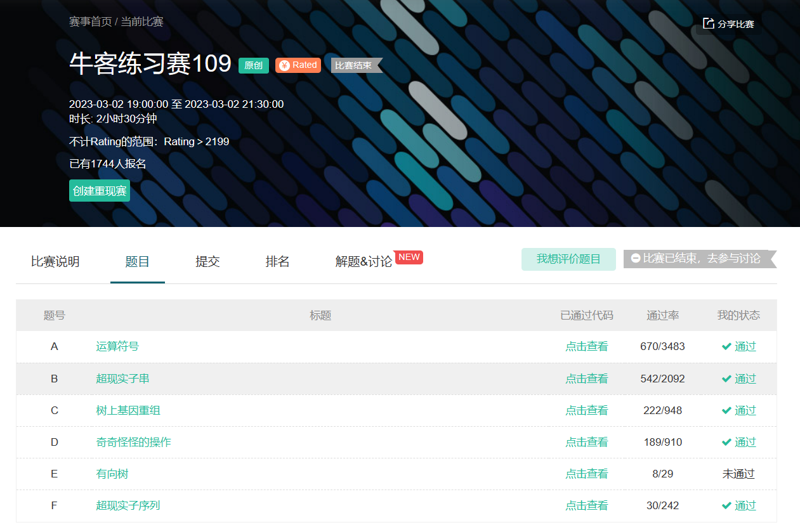The height and width of the screenshot is (532, 800).
Task: Click the 分享比赛 label
Action: [736, 24]
